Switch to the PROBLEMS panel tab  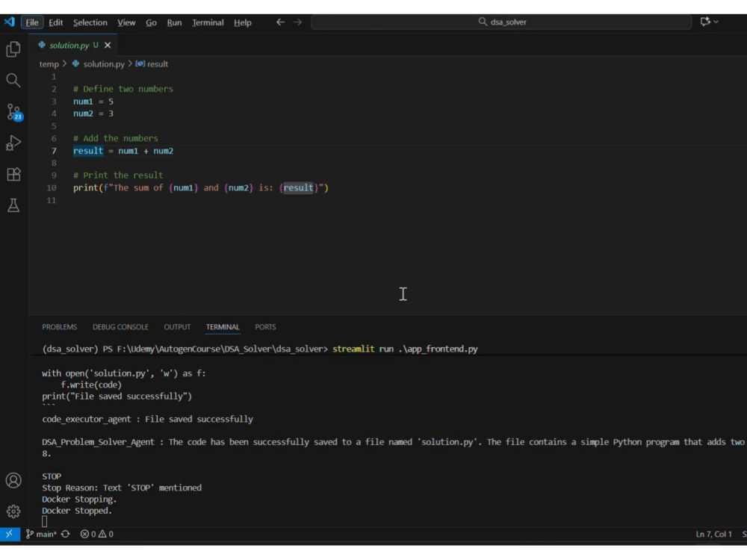click(x=60, y=327)
